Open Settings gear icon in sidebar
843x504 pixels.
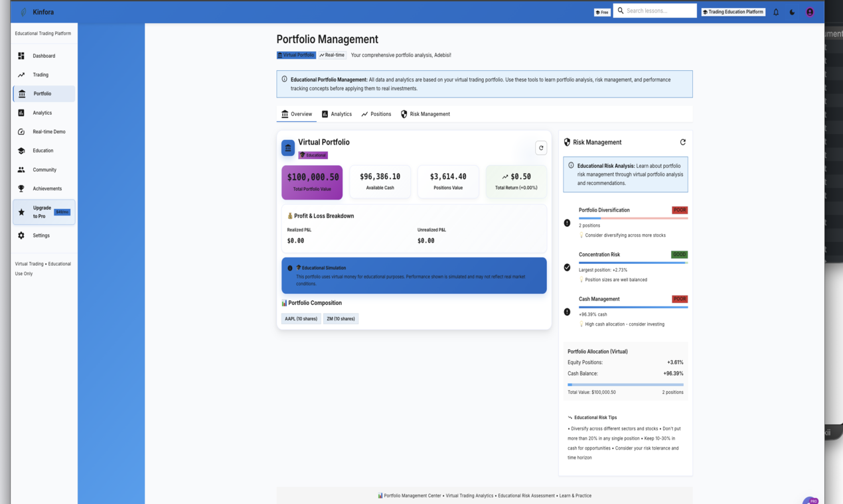pyautogui.click(x=21, y=235)
